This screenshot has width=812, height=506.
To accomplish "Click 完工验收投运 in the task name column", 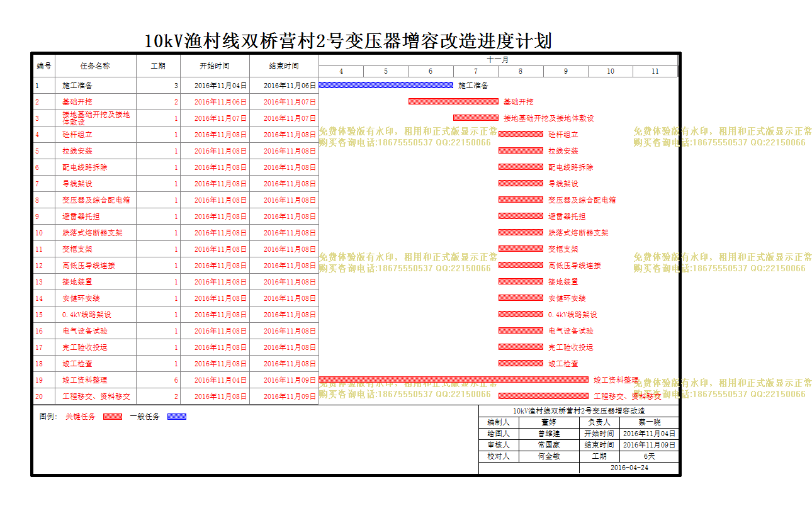I will click(85, 347).
